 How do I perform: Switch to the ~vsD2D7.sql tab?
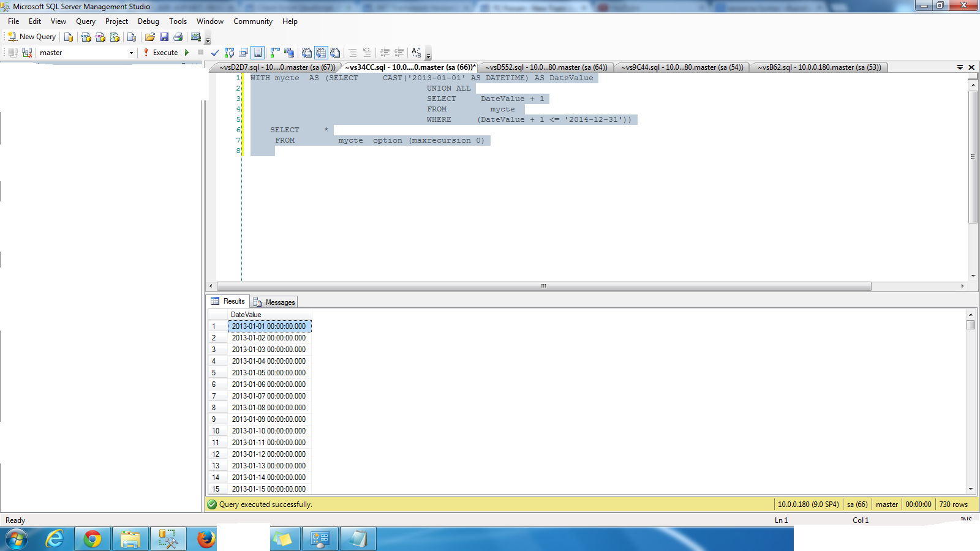click(277, 67)
